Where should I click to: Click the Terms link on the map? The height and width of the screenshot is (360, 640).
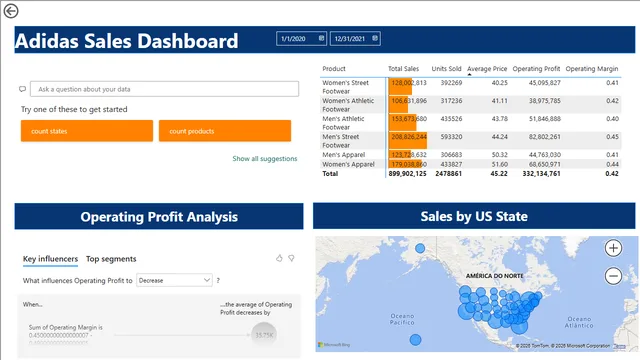[619, 346]
